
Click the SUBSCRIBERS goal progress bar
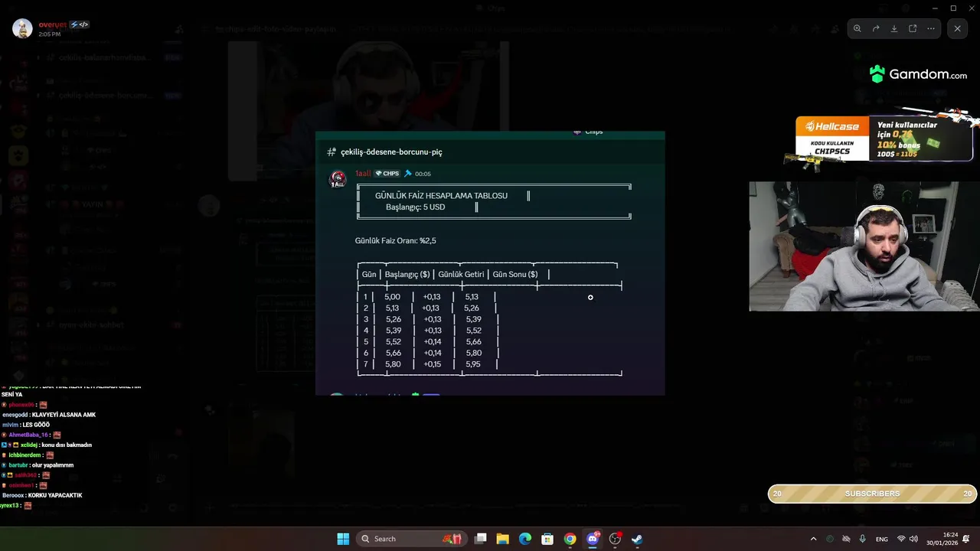click(x=872, y=494)
